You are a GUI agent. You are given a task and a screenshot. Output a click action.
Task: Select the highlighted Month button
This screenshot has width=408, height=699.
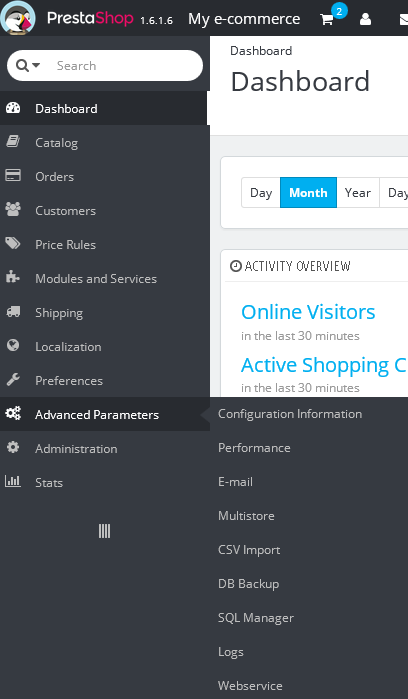[x=308, y=193]
